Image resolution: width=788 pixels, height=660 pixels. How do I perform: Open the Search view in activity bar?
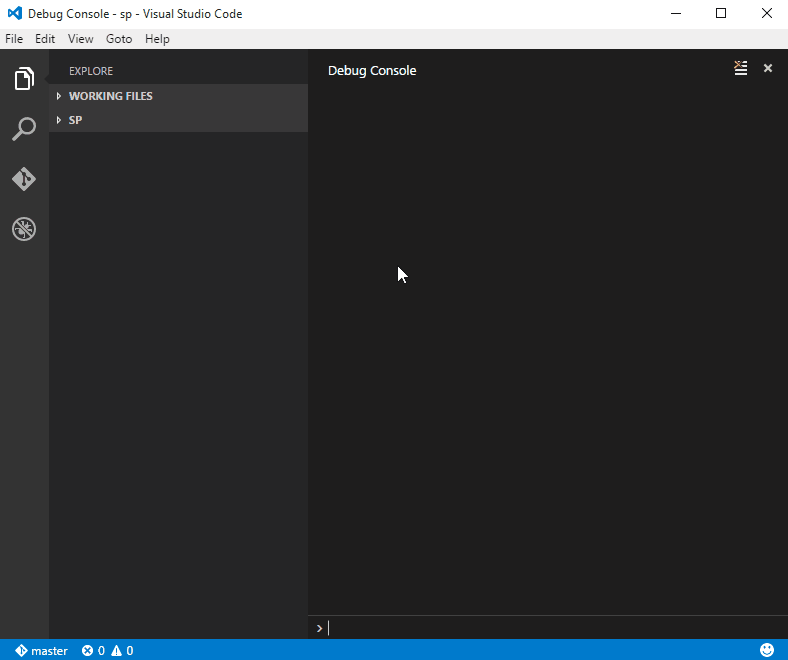click(x=24, y=129)
